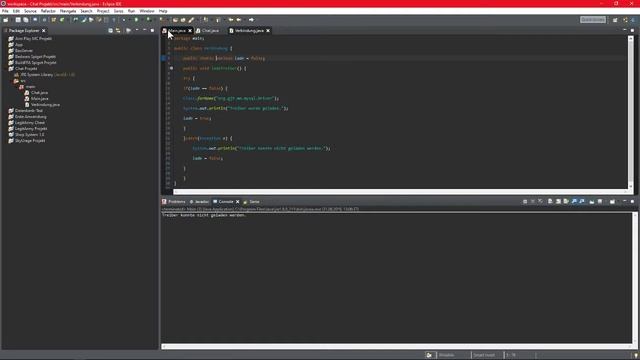Toggle Link with Editor in Package Explorer
Viewport: 640px width, 360px height.
tap(118, 31)
